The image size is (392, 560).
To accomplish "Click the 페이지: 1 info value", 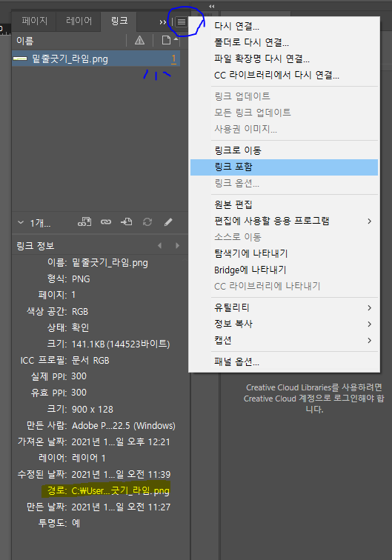I will coord(73,295).
